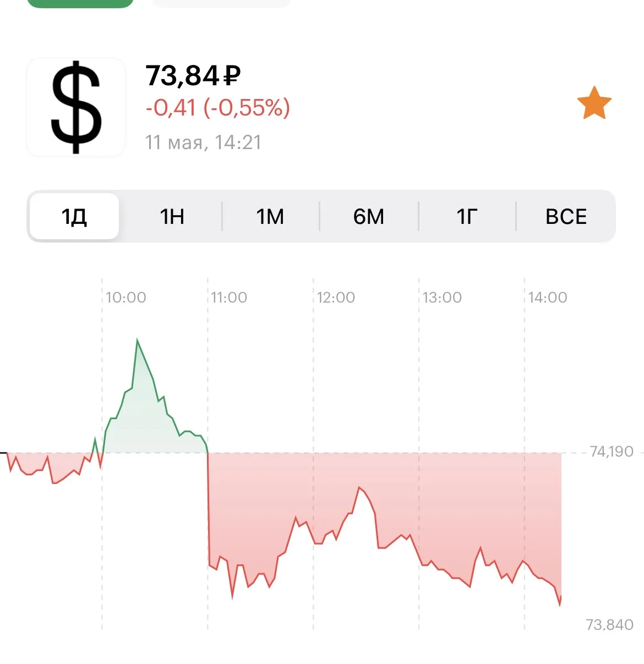Viewport: 644px width, 664px height.
Task: Tap the dollar sign currency icon
Action: [76, 107]
